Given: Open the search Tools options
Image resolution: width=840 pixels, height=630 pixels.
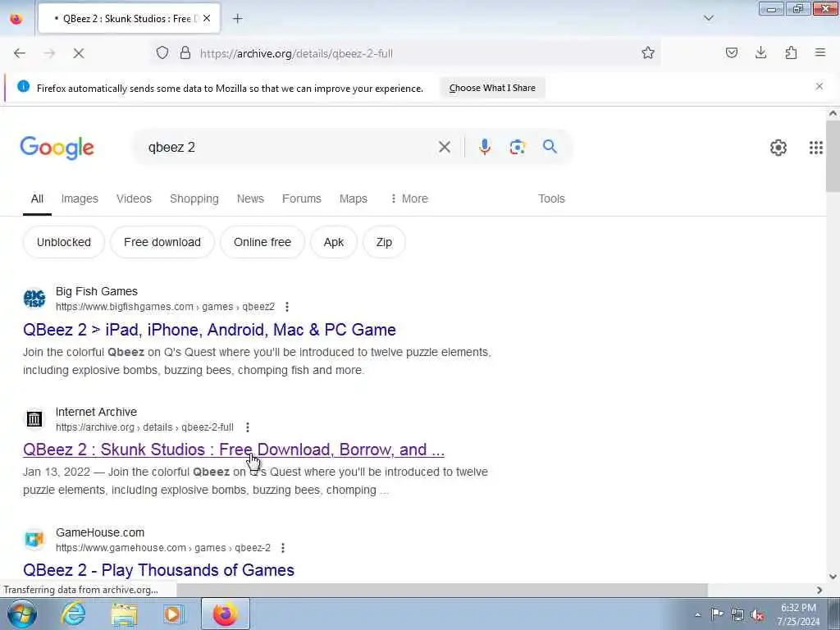Looking at the screenshot, I should (552, 199).
